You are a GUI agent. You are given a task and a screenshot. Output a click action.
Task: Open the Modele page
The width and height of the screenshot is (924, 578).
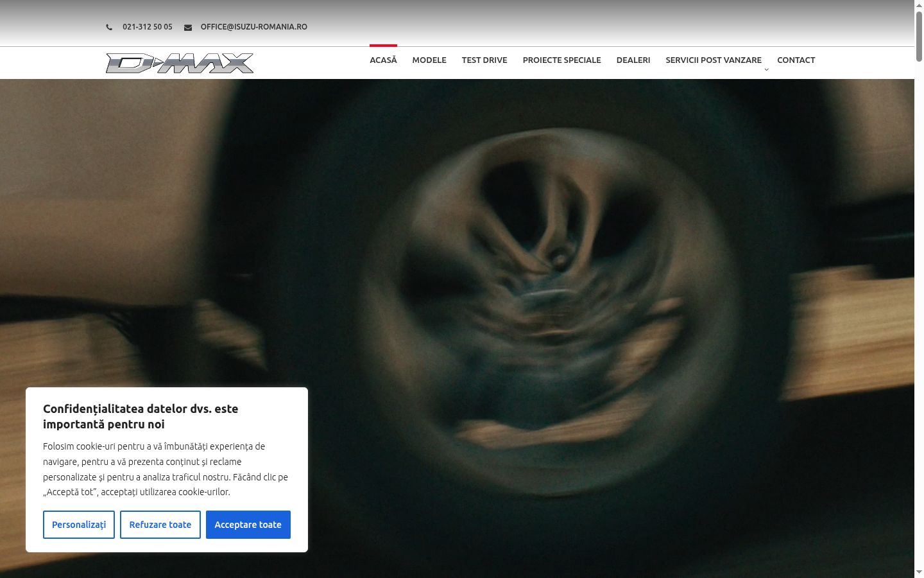point(429,60)
